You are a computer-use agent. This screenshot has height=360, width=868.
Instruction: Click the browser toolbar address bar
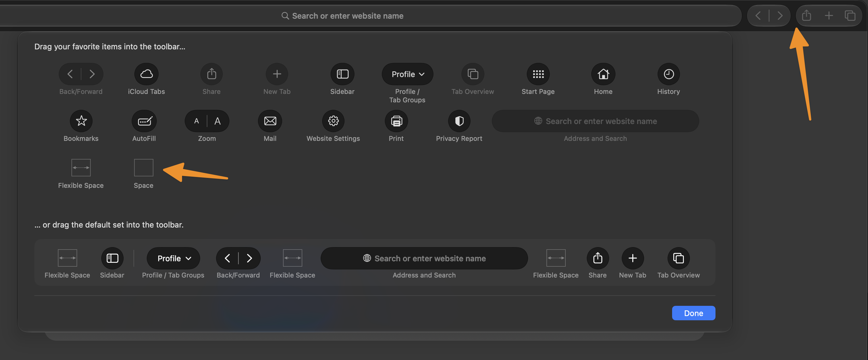pos(342,15)
